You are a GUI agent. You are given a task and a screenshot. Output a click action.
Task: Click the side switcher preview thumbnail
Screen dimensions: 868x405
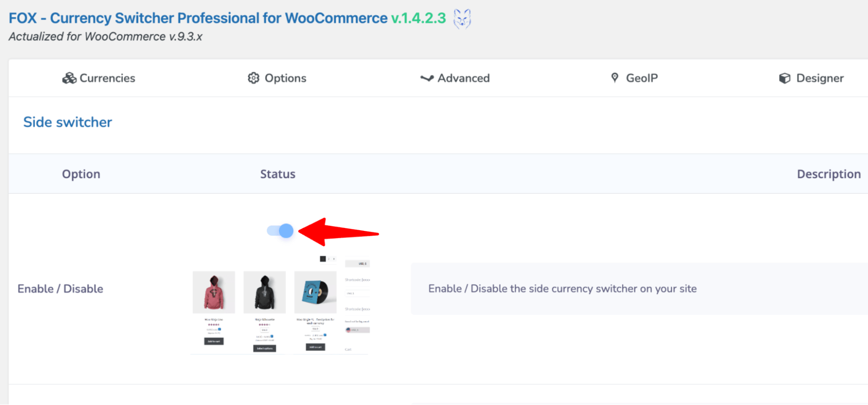281,305
